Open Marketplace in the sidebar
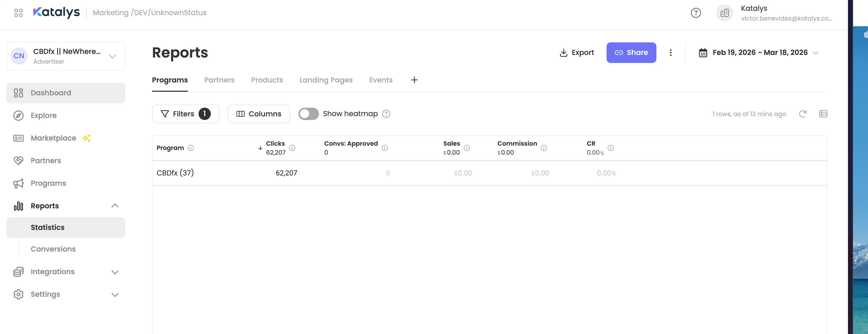Image resolution: width=868 pixels, height=334 pixels. (66, 138)
